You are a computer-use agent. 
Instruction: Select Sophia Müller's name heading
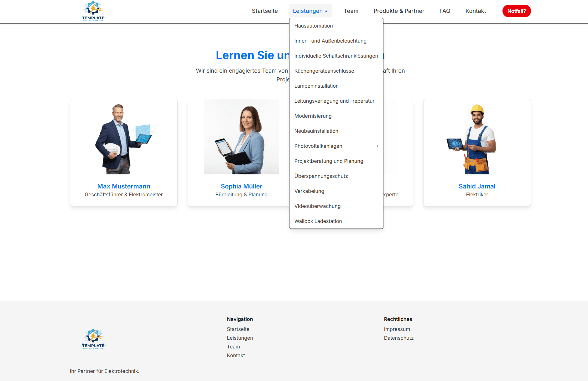click(x=241, y=186)
